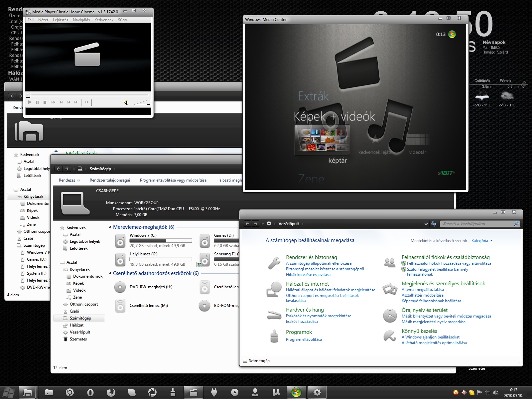Open the Súgó menu

click(x=122, y=20)
